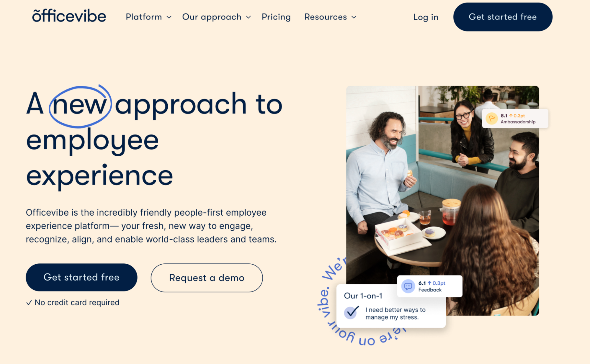Click the checkmark before No credit card required
The height and width of the screenshot is (364, 590).
click(x=29, y=303)
